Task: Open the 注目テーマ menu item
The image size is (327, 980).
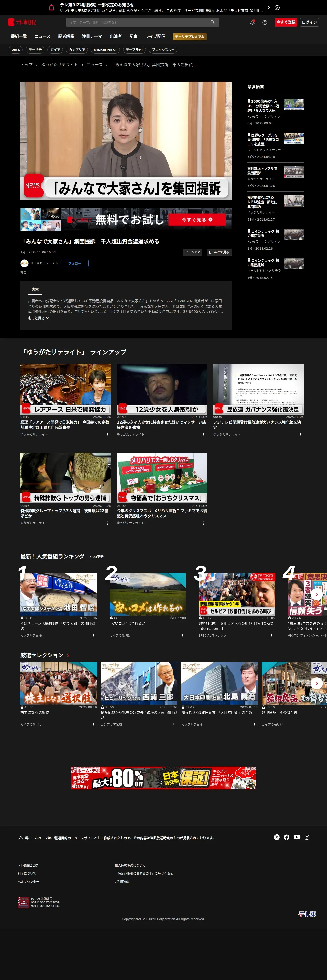Action: [92, 37]
